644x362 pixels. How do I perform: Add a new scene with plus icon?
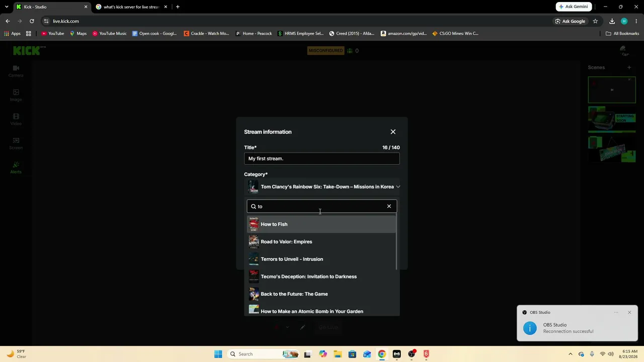point(629,67)
